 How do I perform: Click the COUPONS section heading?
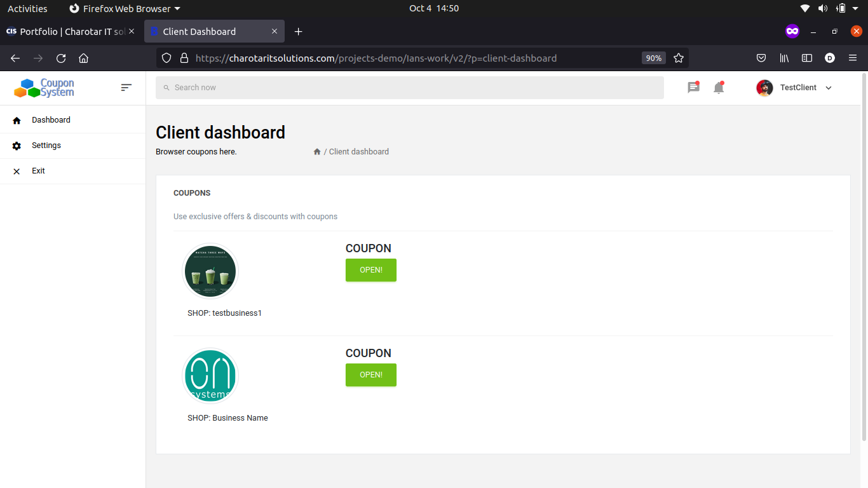click(192, 193)
